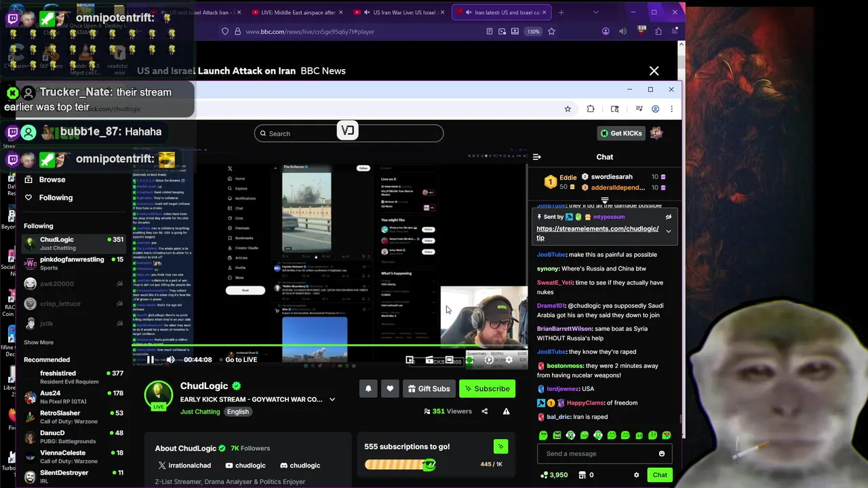Screen dimensions: 868x488
Task: Reset the 130% zoom indicator
Action: [x=534, y=31]
